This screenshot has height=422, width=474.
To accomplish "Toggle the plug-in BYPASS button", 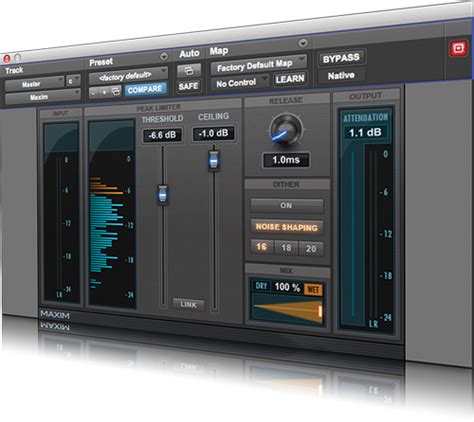I will point(341,58).
